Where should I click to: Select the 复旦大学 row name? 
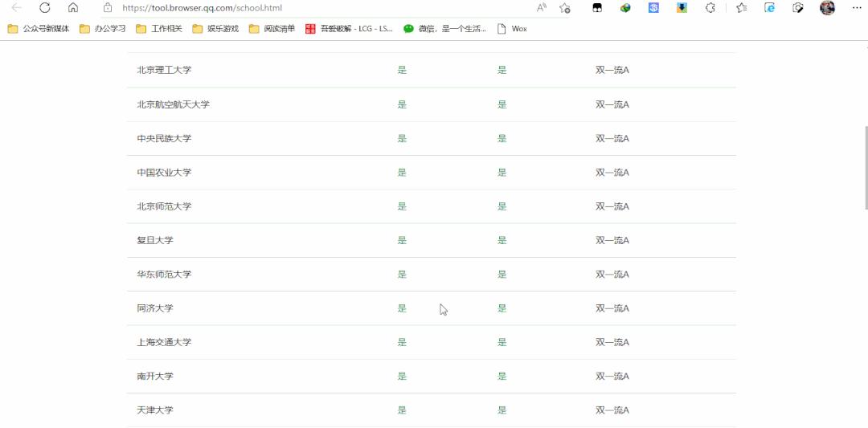[155, 241]
